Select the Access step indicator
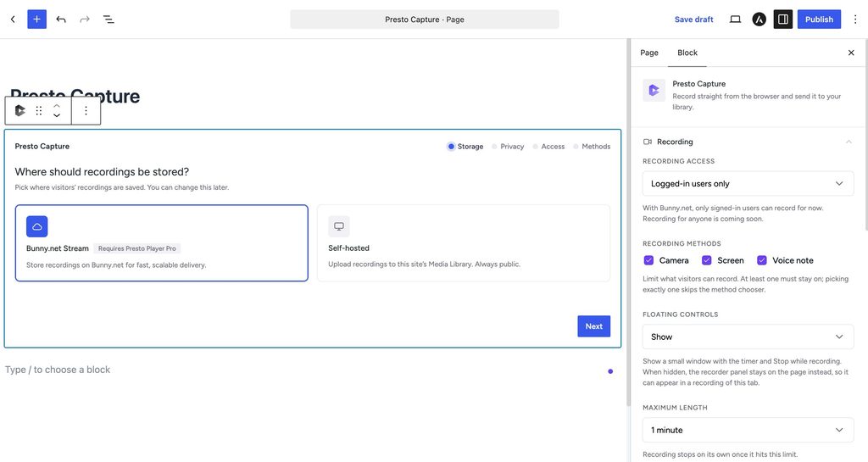868x462 pixels. (x=548, y=147)
